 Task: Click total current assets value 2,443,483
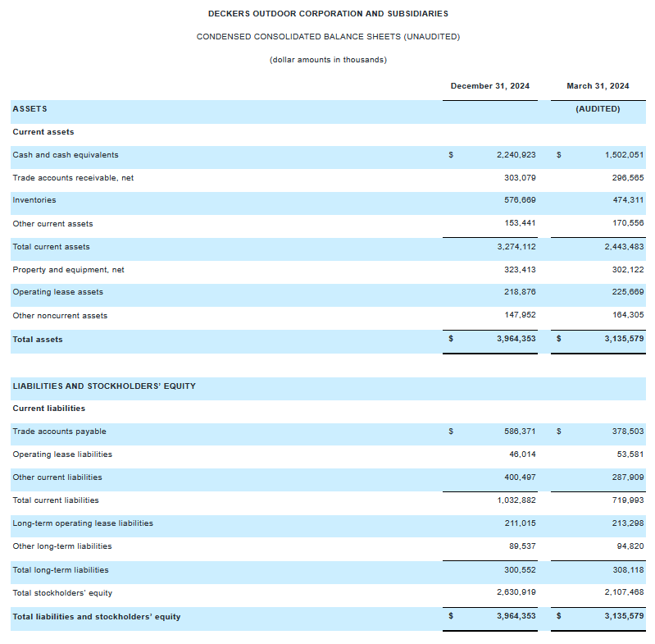click(624, 247)
